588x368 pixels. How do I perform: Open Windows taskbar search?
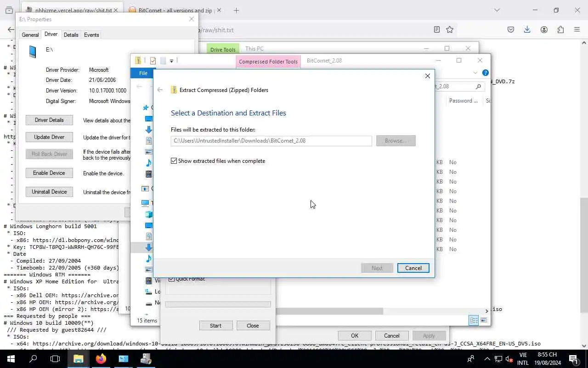click(33, 359)
